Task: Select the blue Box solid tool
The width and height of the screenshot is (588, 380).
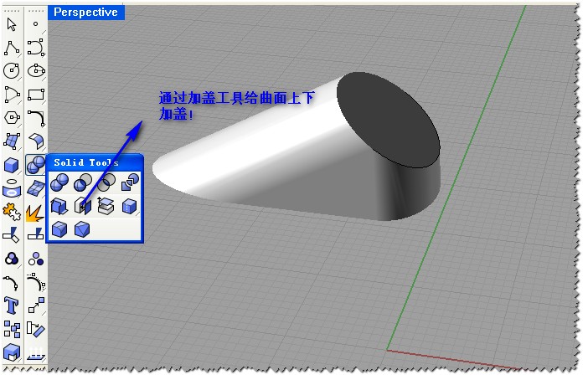Action: 12,165
